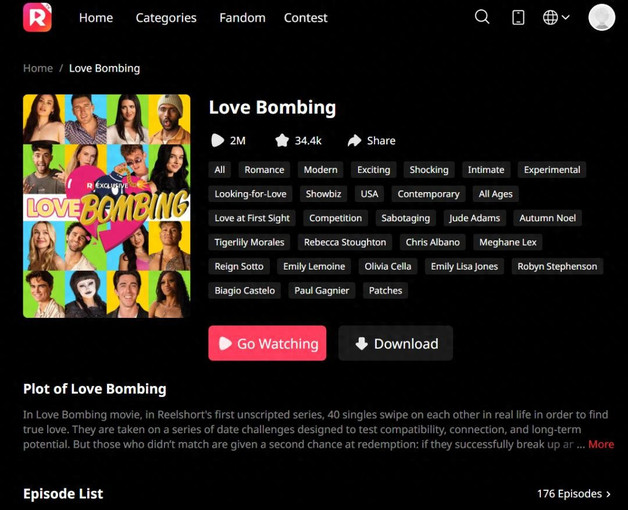Image resolution: width=628 pixels, height=510 pixels.
Task: Select the Love at First Sight tag
Action: coord(252,218)
